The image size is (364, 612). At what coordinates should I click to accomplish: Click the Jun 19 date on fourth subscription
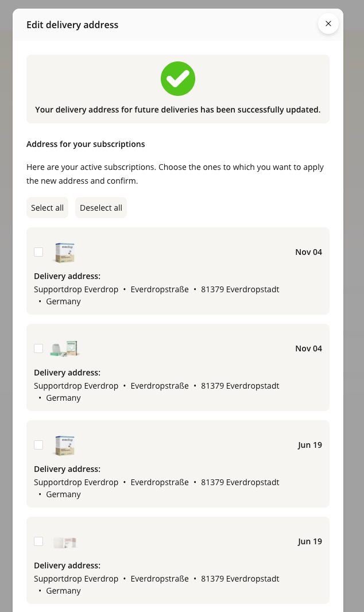pyautogui.click(x=309, y=541)
